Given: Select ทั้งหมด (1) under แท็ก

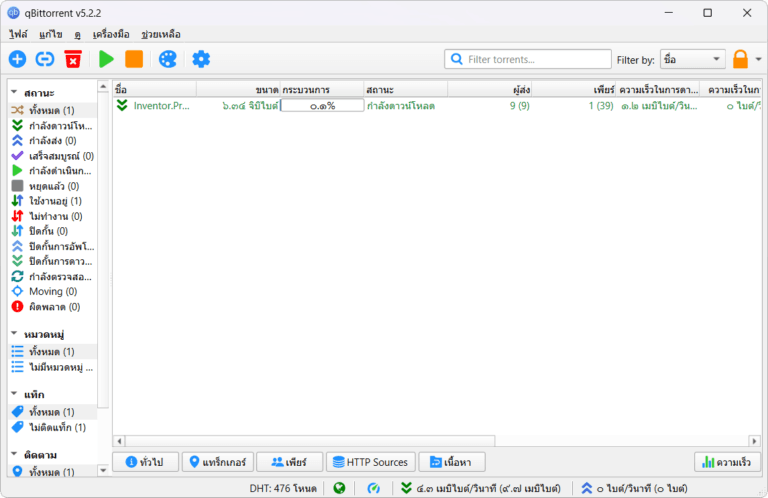Looking at the screenshot, I should click(52, 412).
